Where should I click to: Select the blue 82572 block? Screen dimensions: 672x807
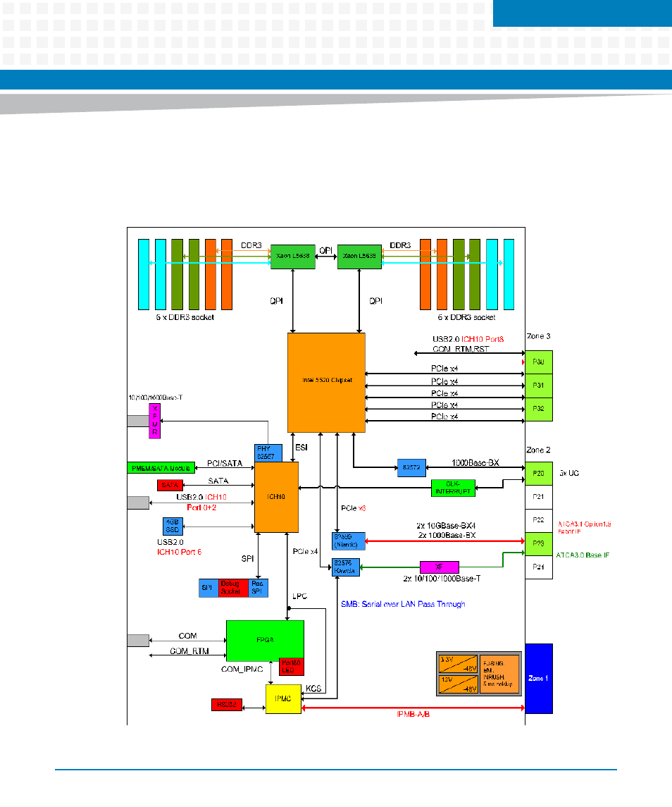(411, 468)
